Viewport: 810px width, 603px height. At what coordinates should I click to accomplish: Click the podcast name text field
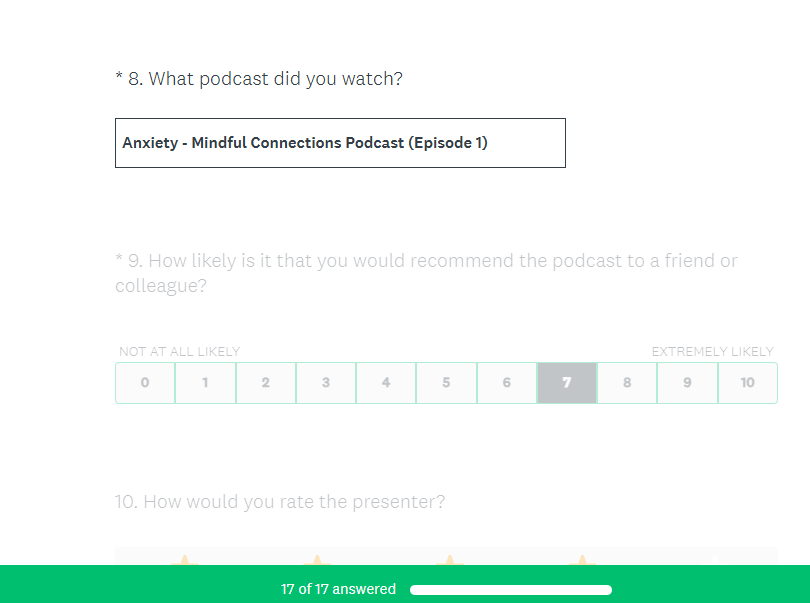tap(340, 143)
